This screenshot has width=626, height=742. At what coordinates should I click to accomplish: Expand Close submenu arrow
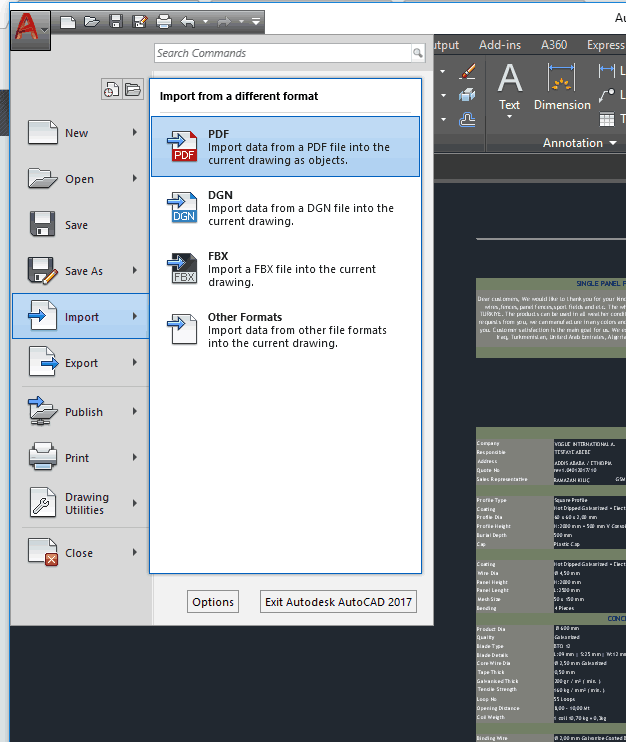pos(135,552)
